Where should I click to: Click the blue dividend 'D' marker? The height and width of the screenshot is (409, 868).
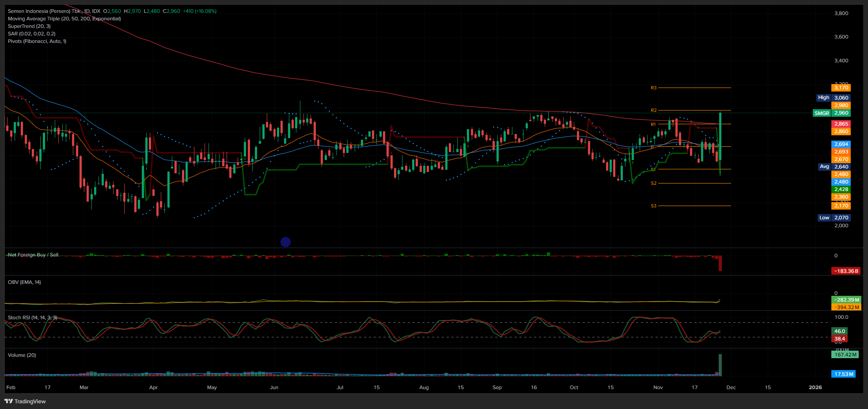285,242
